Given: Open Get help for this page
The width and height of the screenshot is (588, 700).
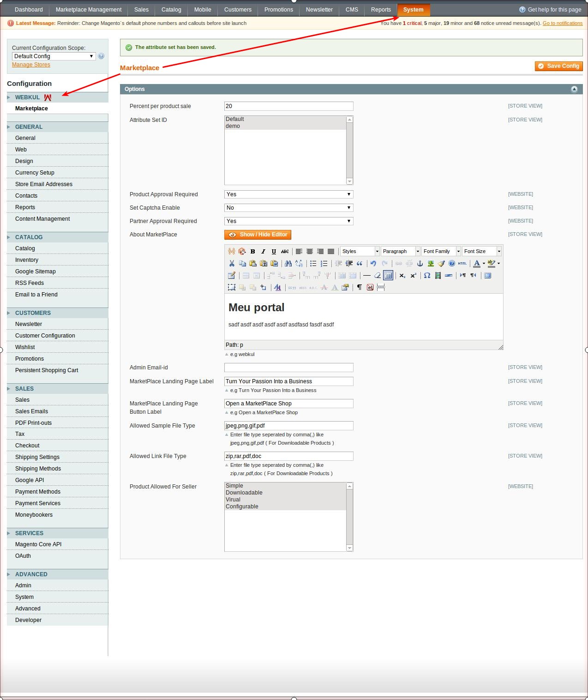Looking at the screenshot, I should (550, 10).
